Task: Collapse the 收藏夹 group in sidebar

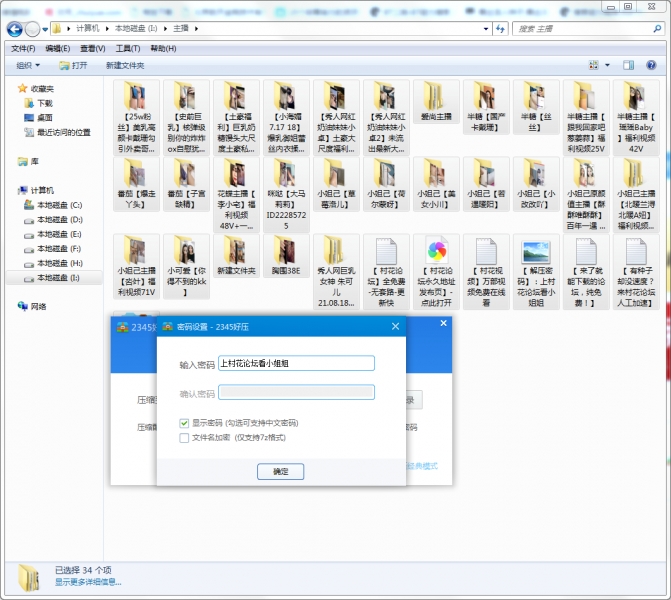Action: tap(10, 88)
